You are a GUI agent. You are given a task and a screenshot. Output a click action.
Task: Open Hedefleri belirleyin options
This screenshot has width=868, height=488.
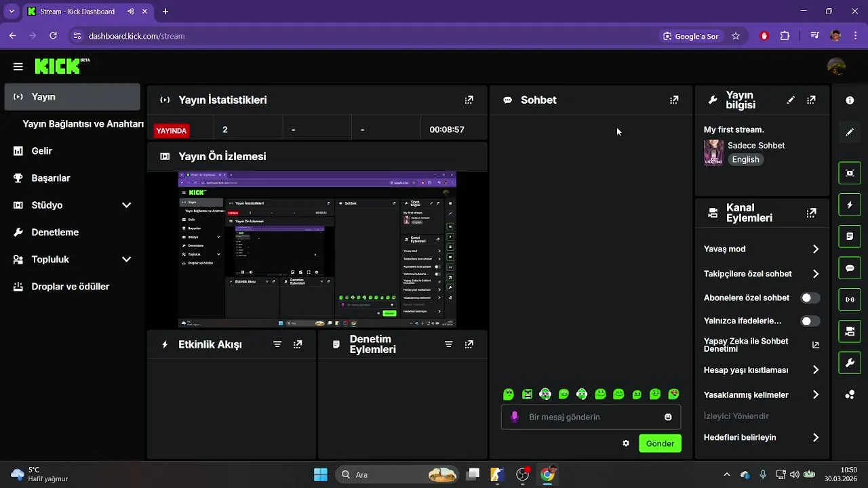pyautogui.click(x=762, y=437)
